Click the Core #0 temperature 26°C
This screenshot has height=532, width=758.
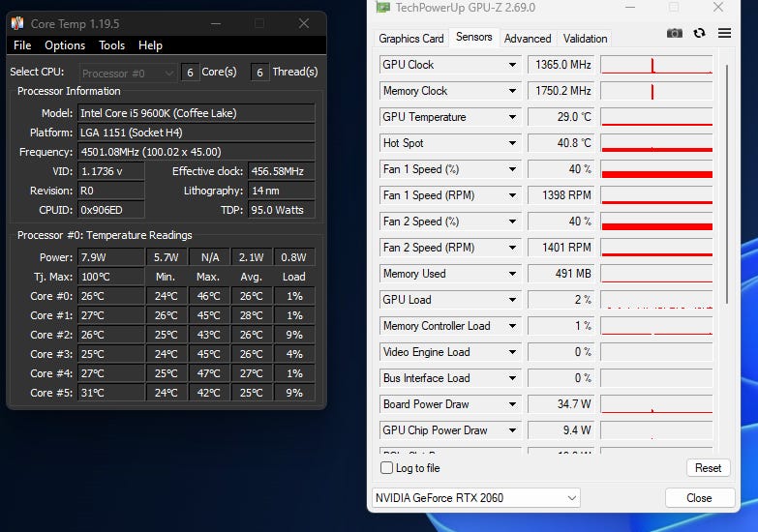point(111,296)
